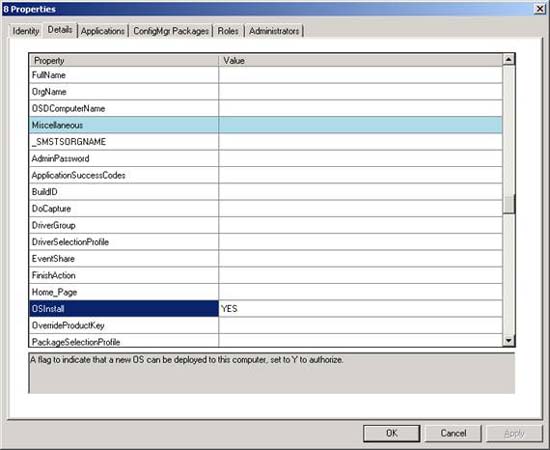Viewport: 550px width, 450px height.
Task: Click the OK button
Action: [391, 434]
